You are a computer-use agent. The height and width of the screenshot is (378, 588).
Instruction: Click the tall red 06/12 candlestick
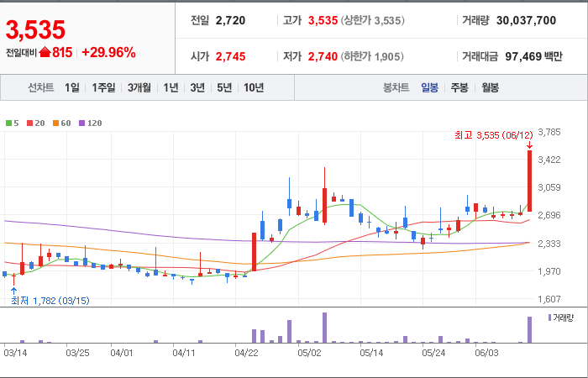click(x=529, y=181)
